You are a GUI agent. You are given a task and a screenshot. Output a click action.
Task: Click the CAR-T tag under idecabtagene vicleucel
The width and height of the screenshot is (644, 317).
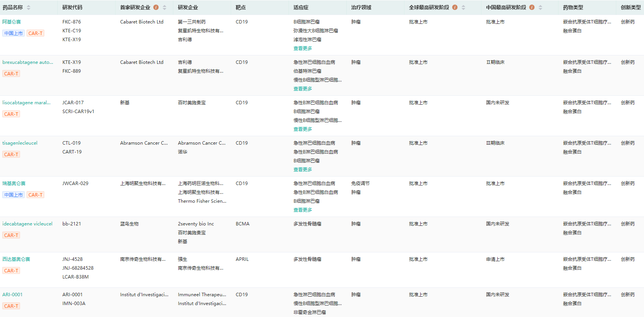[11, 235]
